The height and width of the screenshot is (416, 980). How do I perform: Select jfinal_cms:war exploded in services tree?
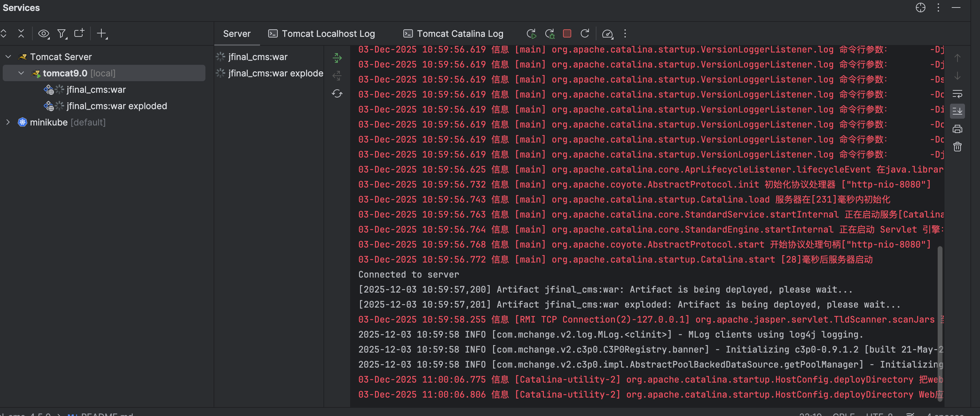point(116,106)
